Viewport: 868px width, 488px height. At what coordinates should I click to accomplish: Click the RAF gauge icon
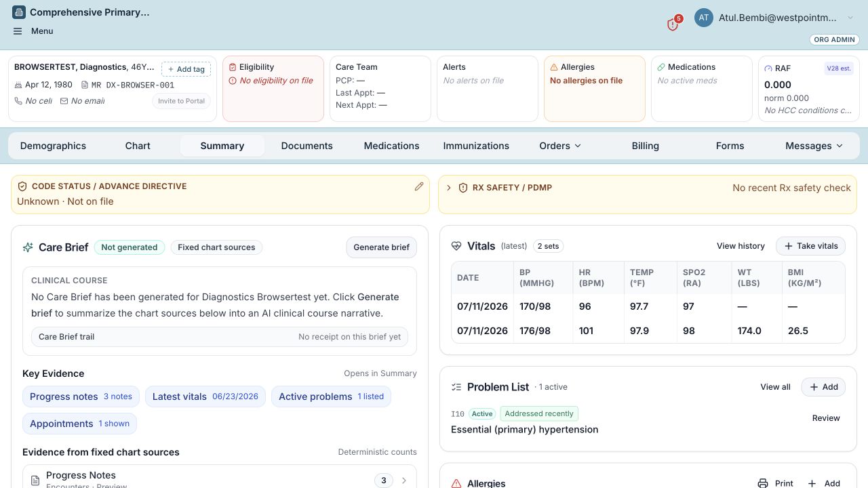[x=768, y=68]
